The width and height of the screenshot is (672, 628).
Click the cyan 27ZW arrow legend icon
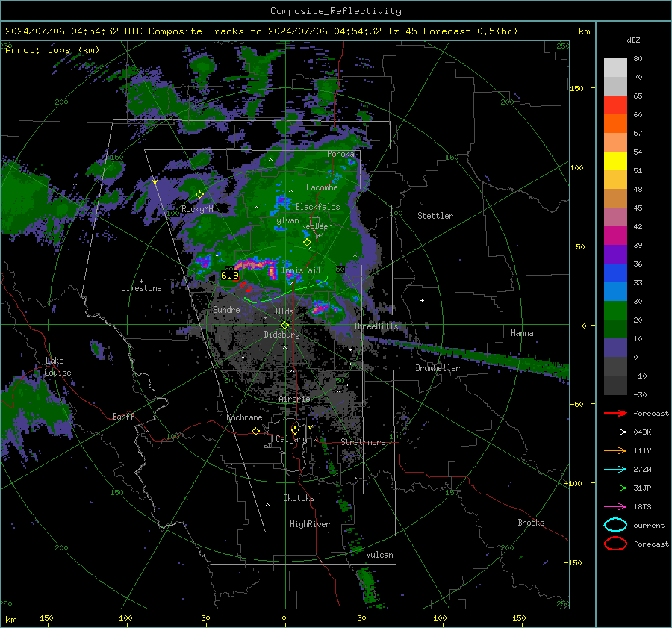(615, 470)
